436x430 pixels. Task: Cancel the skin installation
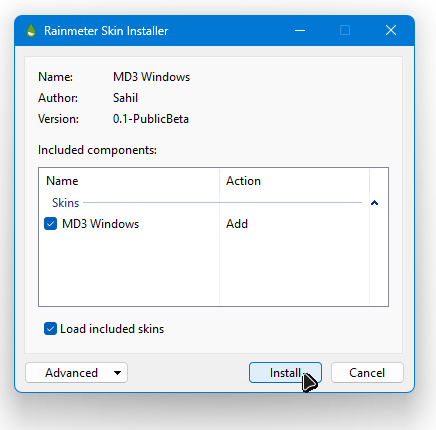[x=367, y=372]
